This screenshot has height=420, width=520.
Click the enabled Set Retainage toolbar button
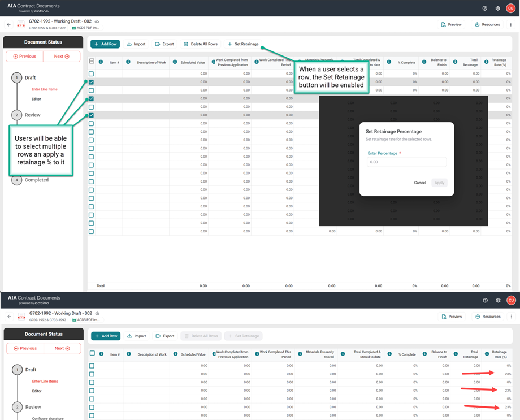pyautogui.click(x=243, y=44)
